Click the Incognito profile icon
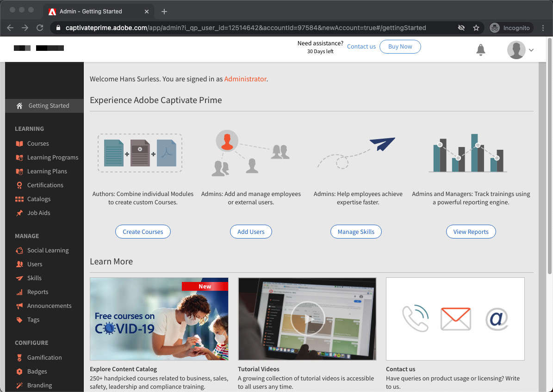Screen dimensions: 553x392 coord(495,28)
